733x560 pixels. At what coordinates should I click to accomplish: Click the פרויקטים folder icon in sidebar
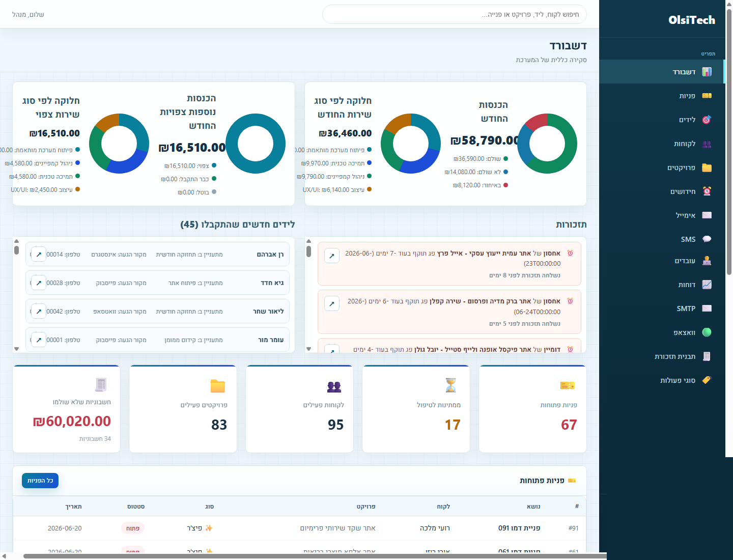point(707,167)
